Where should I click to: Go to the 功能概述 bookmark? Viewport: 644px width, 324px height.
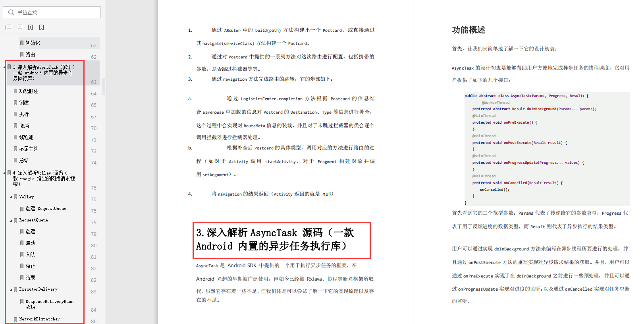(x=29, y=91)
